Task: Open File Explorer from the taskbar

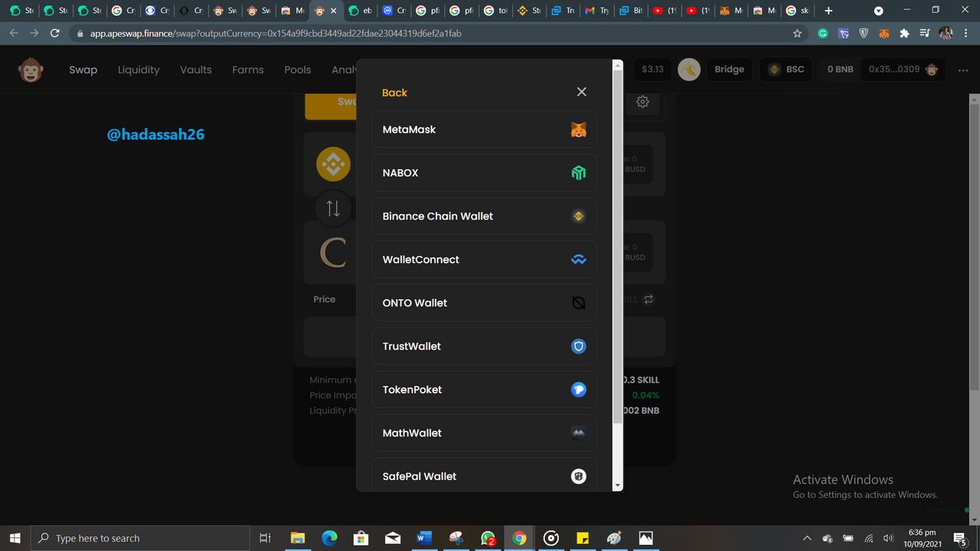Action: (x=298, y=538)
